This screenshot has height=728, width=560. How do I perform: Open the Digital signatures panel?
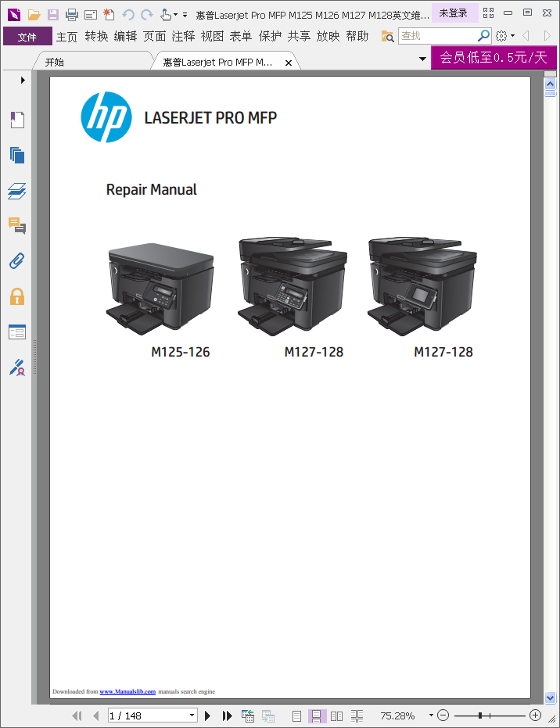click(17, 368)
